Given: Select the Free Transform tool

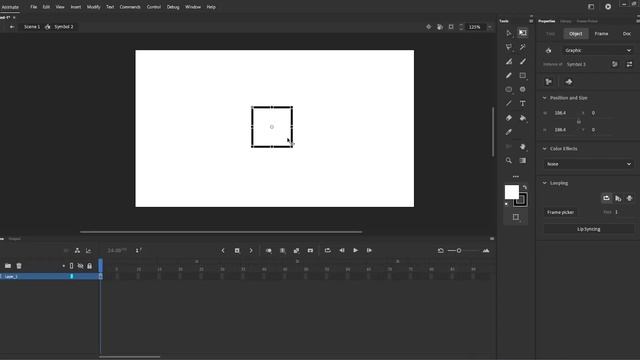Looking at the screenshot, I should pyautogui.click(x=523, y=33).
